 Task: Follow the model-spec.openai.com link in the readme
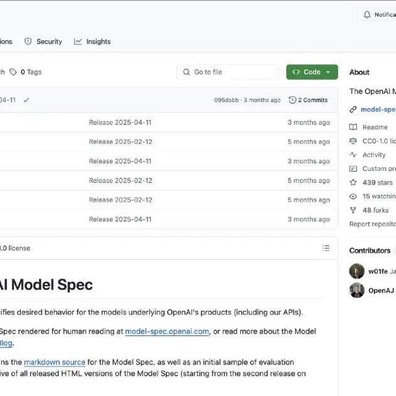167,331
